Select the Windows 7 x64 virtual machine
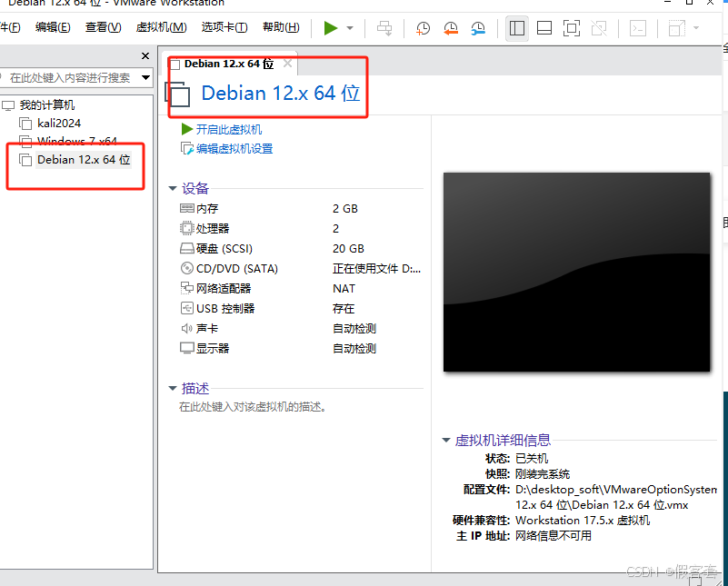 (77, 141)
